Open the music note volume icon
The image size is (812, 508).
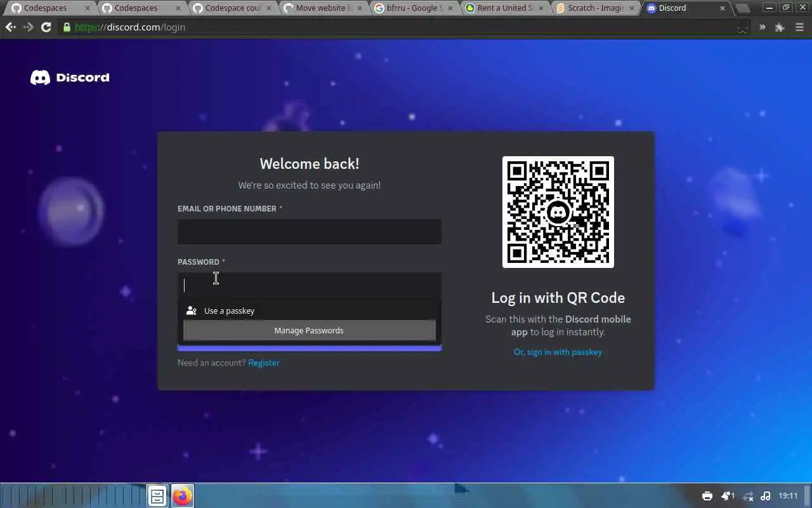766,496
